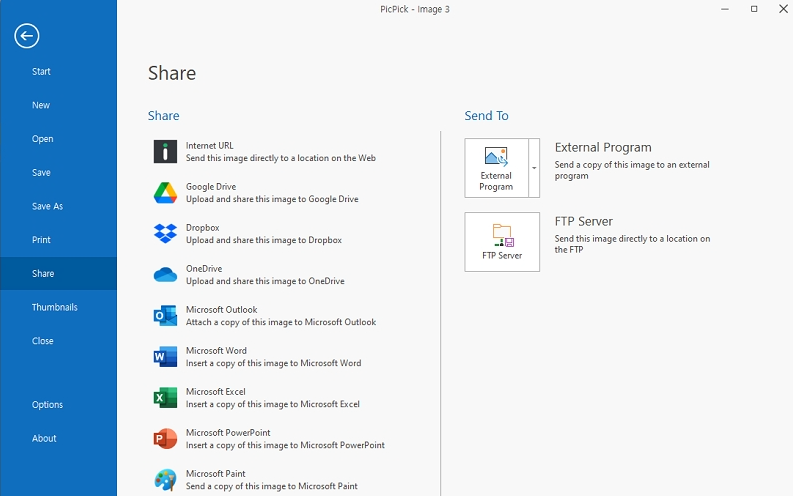Click the 'Microsoft Paint' title text
The width and height of the screenshot is (793, 496).
pyautogui.click(x=215, y=474)
